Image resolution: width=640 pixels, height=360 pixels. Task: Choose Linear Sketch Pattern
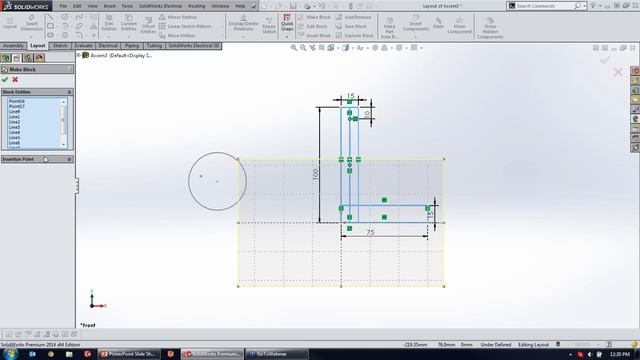(x=185, y=26)
